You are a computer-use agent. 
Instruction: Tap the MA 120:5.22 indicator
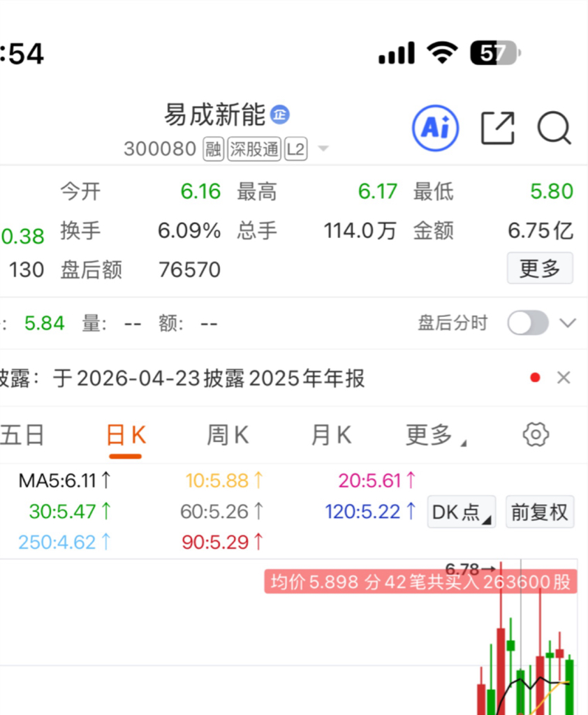[370, 511]
